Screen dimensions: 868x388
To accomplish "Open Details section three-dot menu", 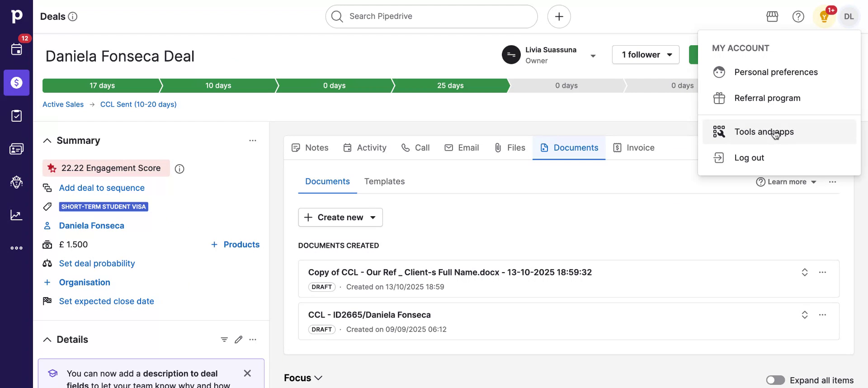I will click(253, 340).
